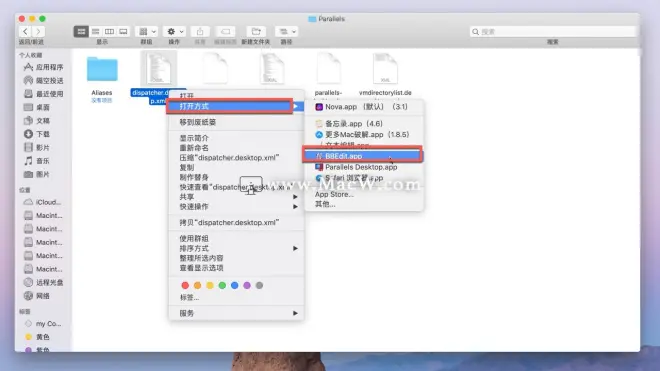Open 最近使用 in the sidebar
This screenshot has height=371, width=660.
coord(44,94)
